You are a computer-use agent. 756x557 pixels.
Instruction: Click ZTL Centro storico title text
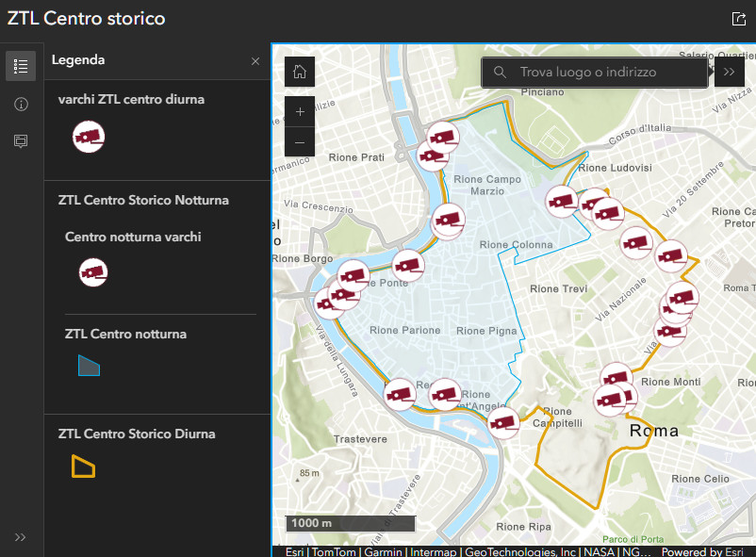86,18
